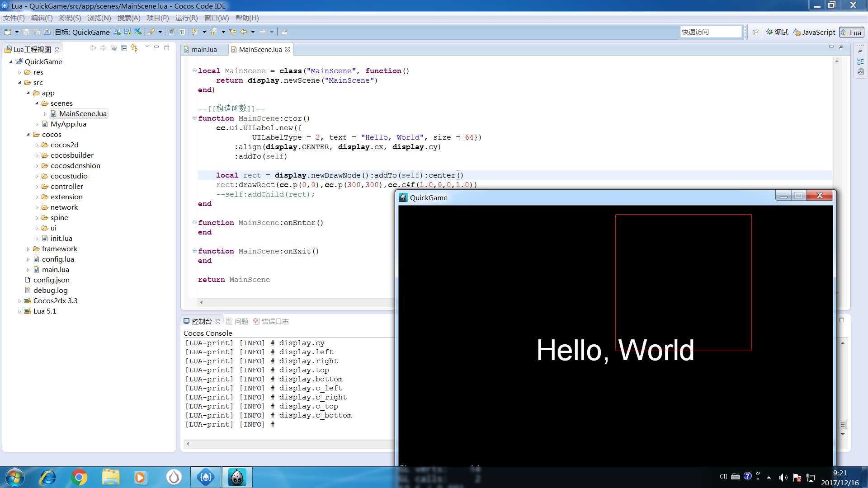Viewport: 868px width, 488px height.
Task: Click the Task List icon in right trim
Action: point(860,72)
